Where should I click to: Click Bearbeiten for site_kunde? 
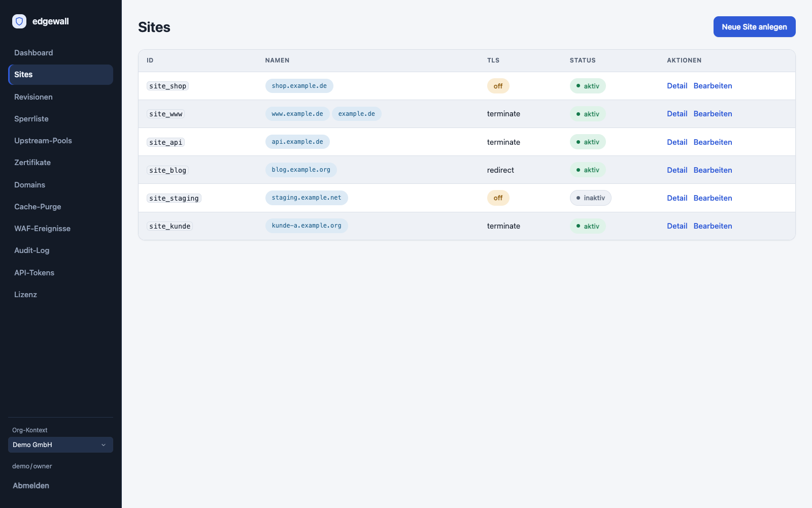click(713, 226)
